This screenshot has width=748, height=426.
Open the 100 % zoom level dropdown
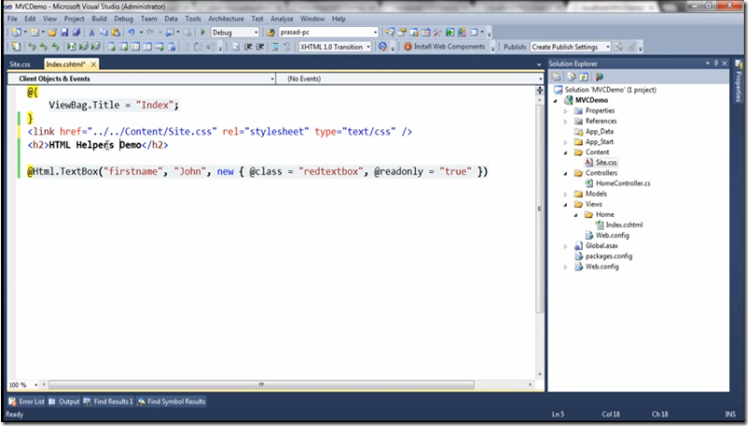click(35, 385)
